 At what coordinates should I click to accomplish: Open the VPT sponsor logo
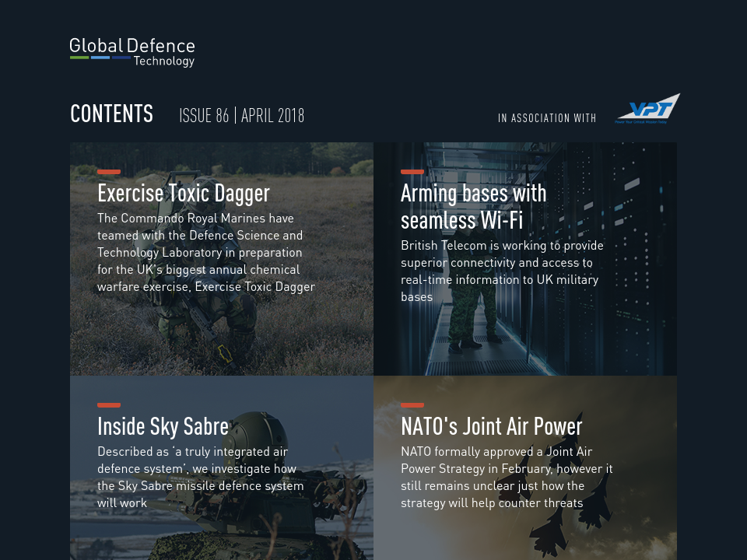647,109
